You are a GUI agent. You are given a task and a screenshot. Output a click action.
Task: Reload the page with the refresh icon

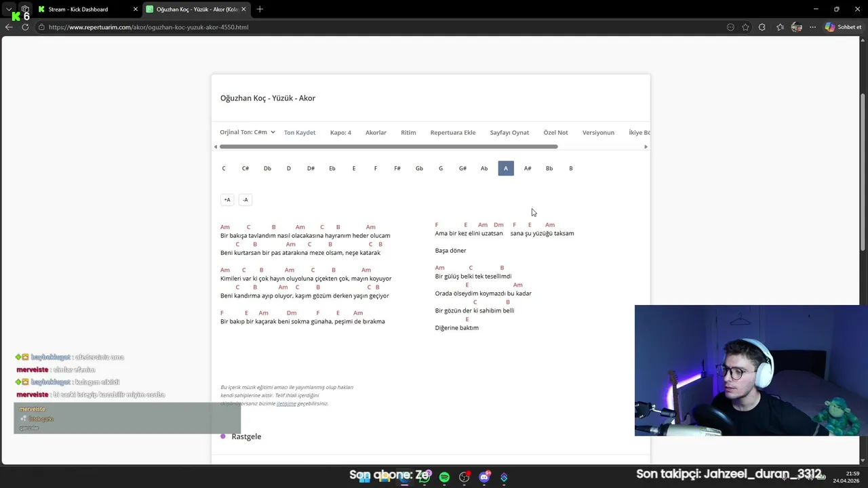pyautogui.click(x=25, y=27)
